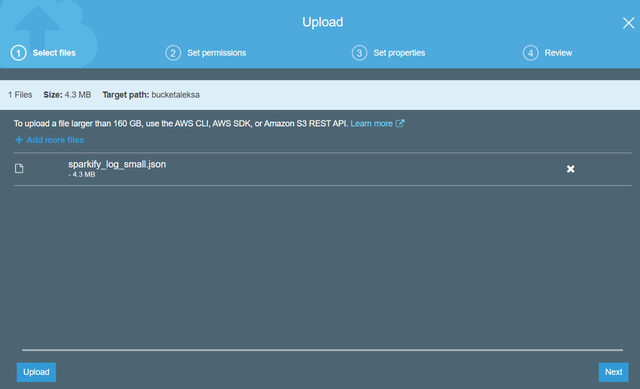The image size is (640, 389).
Task: Click the plus icon for Add more files
Action: pyautogui.click(x=19, y=140)
